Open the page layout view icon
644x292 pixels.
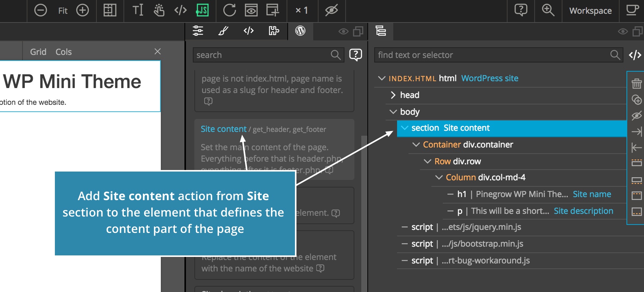pyautogui.click(x=110, y=10)
